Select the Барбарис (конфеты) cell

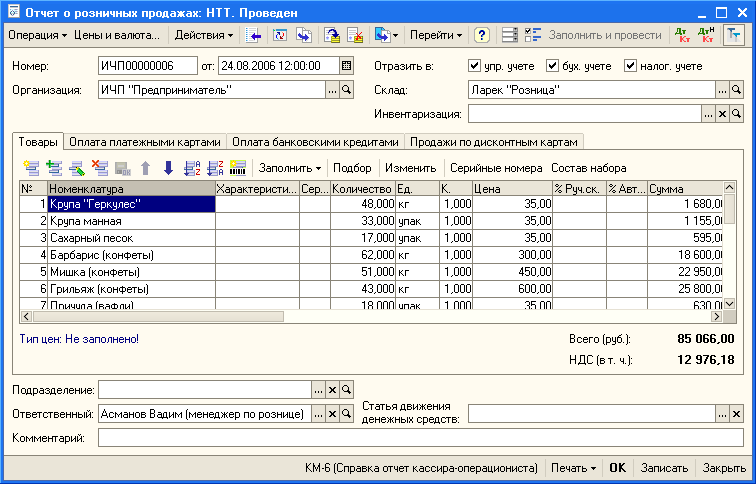131,255
